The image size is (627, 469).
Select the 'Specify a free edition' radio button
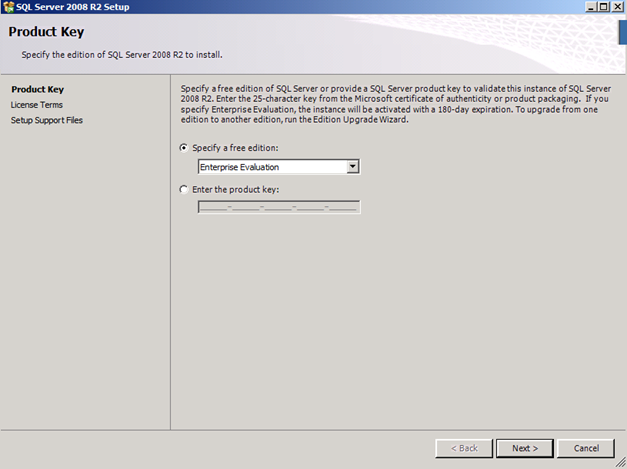point(184,148)
